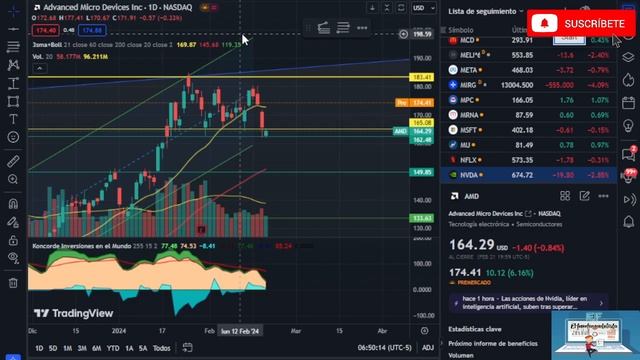
Task: Select the YTD time range
Action: pyautogui.click(x=113, y=348)
